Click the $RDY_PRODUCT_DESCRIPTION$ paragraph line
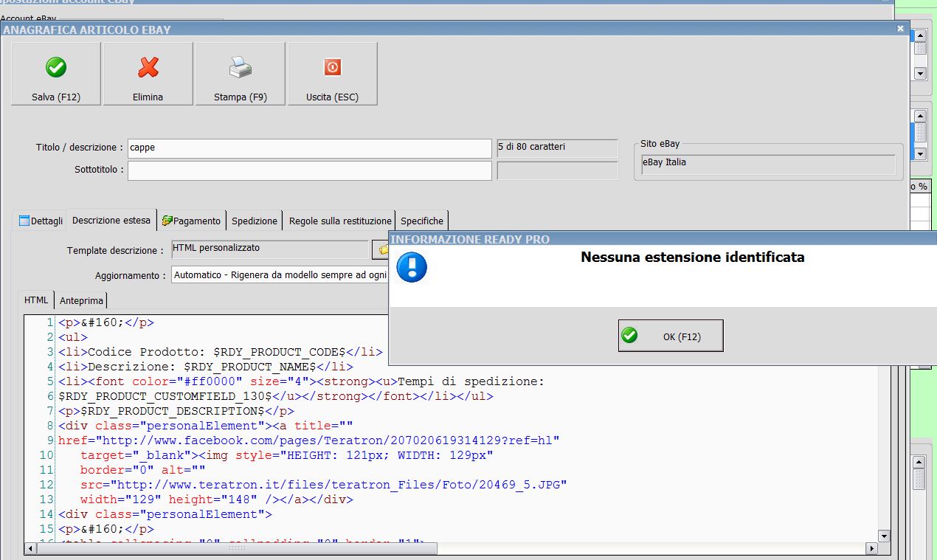937x560 pixels. (x=176, y=411)
